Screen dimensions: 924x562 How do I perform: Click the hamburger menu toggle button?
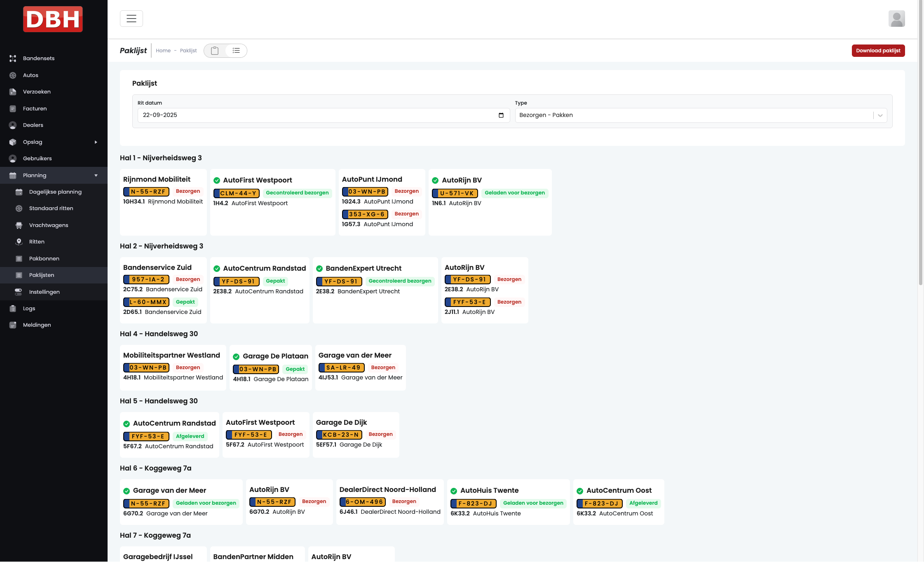131,19
